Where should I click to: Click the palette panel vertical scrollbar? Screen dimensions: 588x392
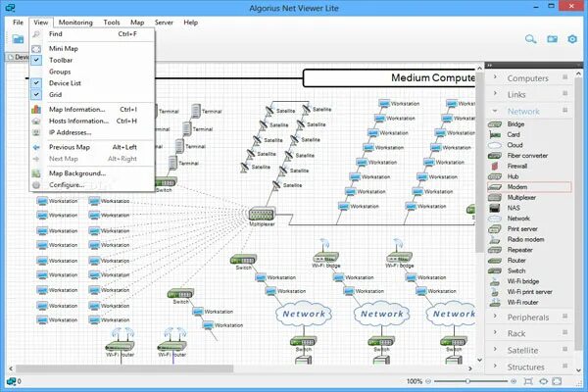(578, 214)
